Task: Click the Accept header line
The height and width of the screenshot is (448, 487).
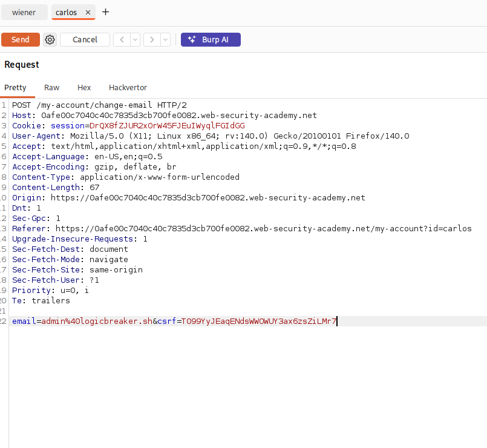Action: [x=184, y=147]
